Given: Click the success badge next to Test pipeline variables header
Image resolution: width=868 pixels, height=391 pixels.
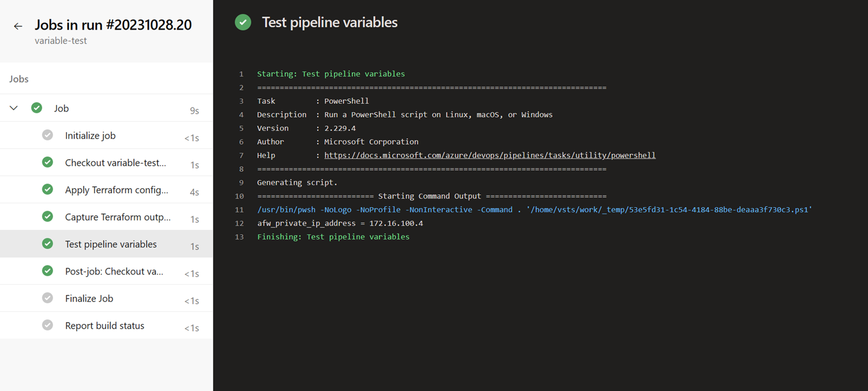Looking at the screenshot, I should coord(242,22).
